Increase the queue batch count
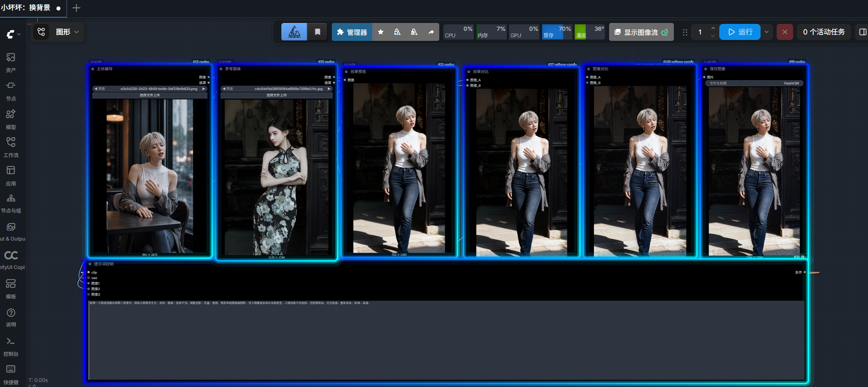This screenshot has height=387, width=868. (713, 28)
